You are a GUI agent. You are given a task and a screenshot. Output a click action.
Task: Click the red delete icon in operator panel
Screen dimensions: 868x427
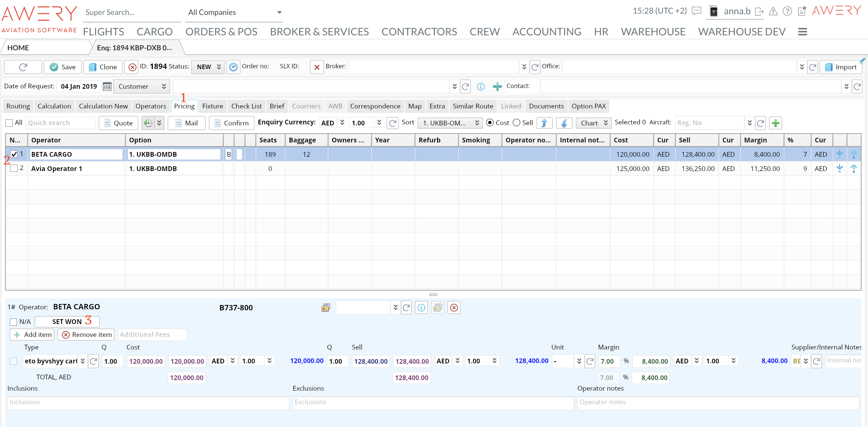tap(454, 308)
